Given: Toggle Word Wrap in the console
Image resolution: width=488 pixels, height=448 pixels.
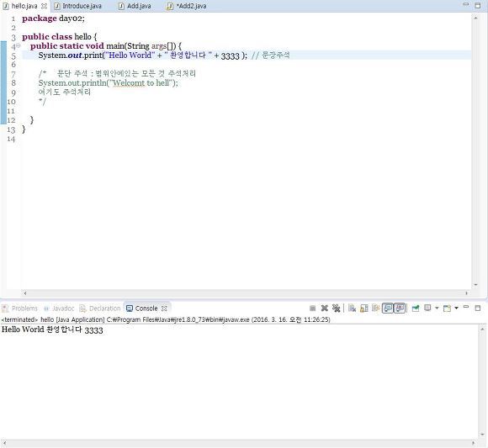Looking at the screenshot, I should pyautogui.click(x=375, y=308).
